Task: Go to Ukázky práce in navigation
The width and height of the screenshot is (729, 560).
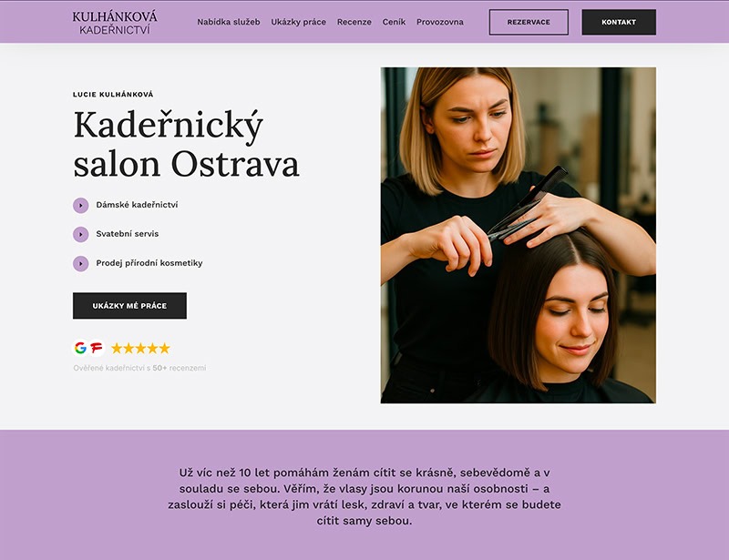Action: click(x=299, y=22)
